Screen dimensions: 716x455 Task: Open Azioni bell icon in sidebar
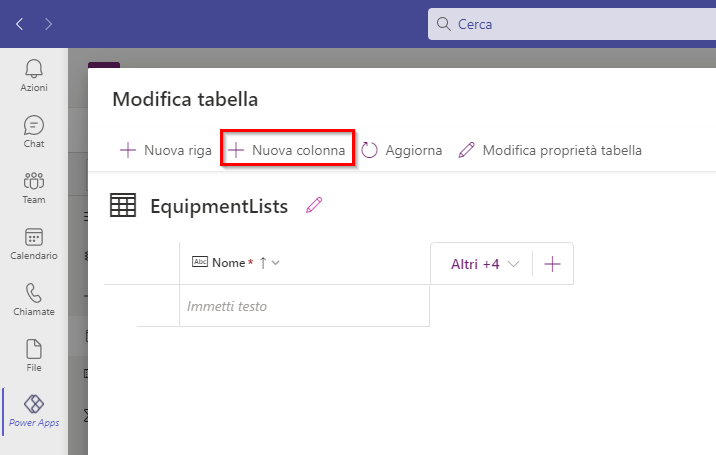[x=34, y=69]
